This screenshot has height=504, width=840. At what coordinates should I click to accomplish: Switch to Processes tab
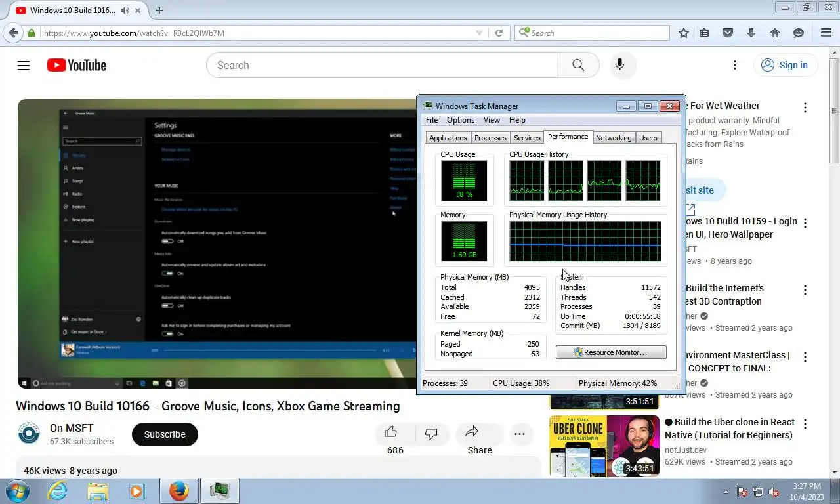(490, 138)
